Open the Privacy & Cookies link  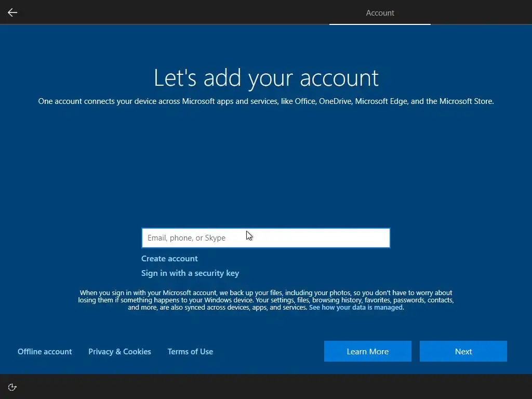[x=119, y=352]
